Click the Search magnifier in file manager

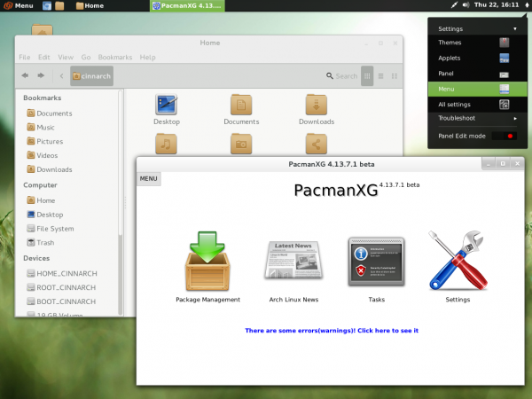point(331,76)
